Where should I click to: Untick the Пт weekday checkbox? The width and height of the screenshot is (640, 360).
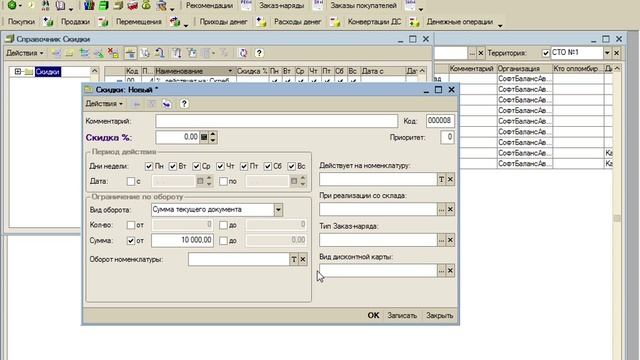click(x=244, y=167)
